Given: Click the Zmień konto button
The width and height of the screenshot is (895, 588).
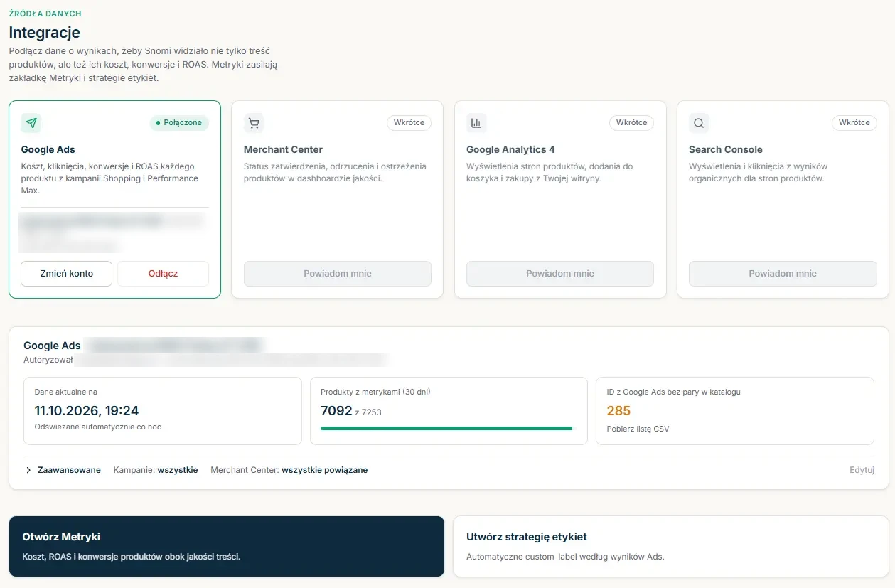Looking at the screenshot, I should 66,274.
